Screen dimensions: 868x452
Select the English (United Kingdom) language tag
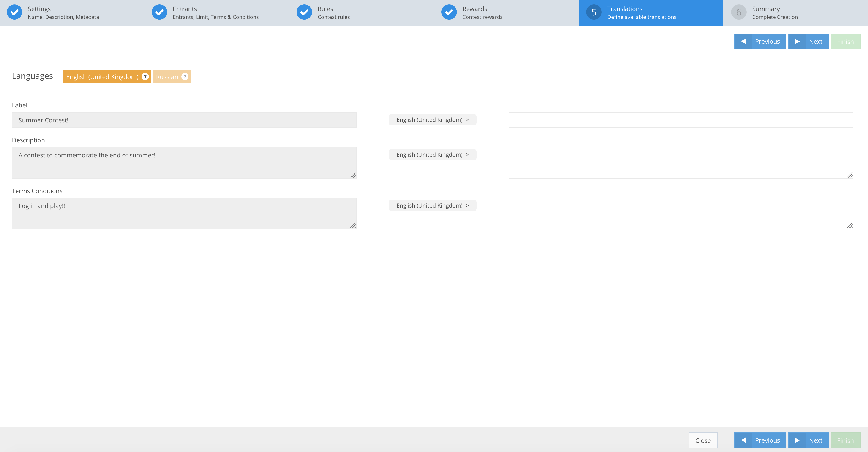click(107, 76)
